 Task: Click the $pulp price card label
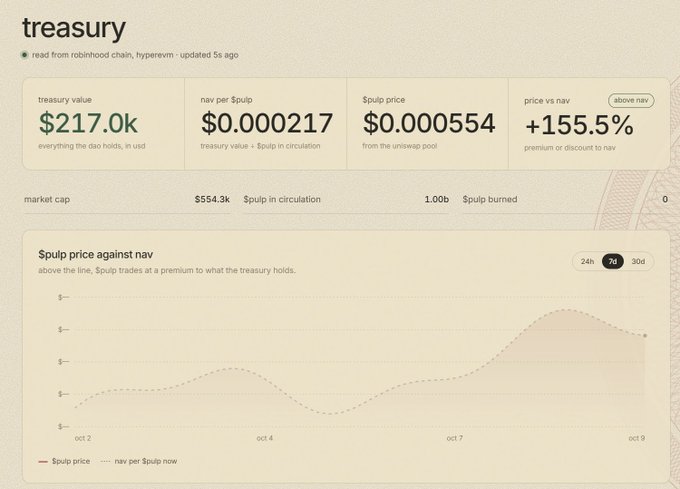pos(383,100)
